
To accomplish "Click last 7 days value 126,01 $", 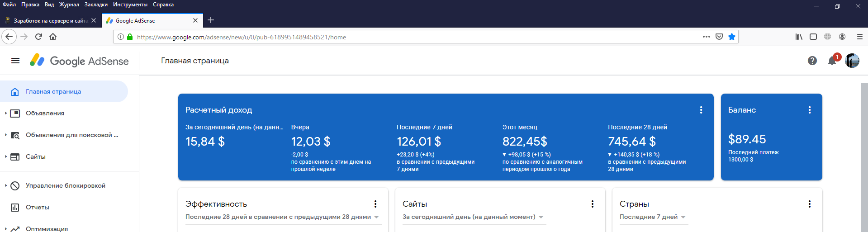I will click(419, 142).
